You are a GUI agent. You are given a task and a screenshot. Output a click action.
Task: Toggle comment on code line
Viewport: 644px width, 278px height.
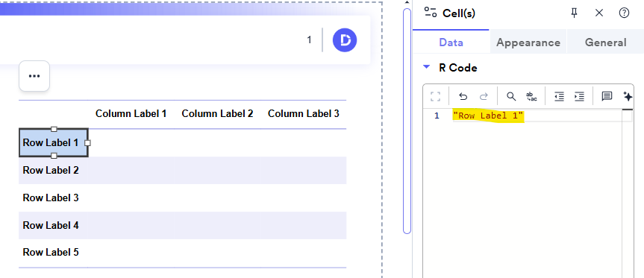click(607, 96)
